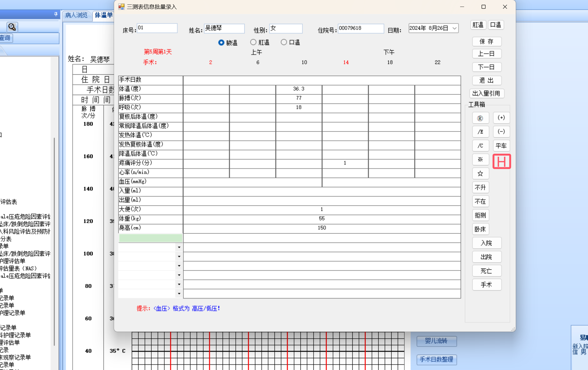Click the (+) toolbox button
588x370 pixels.
pyautogui.click(x=501, y=118)
